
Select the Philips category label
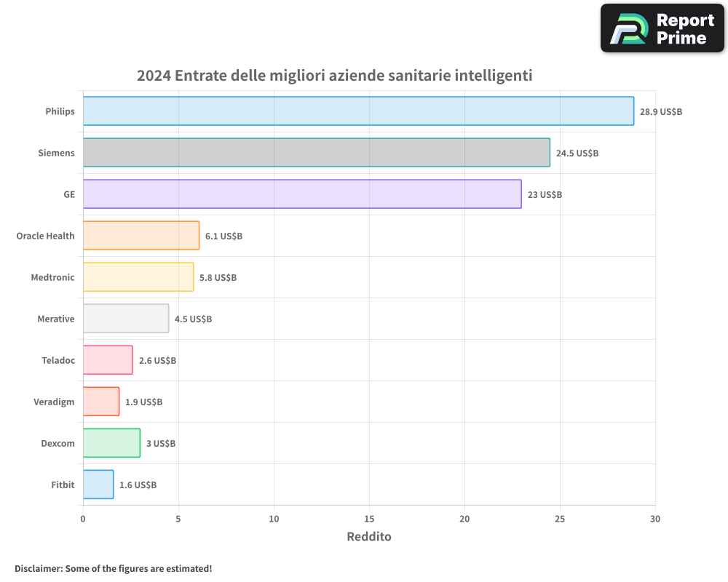point(60,111)
